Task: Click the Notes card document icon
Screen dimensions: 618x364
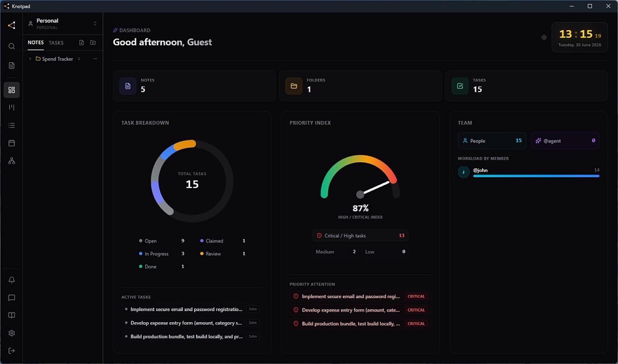Action: tap(128, 86)
